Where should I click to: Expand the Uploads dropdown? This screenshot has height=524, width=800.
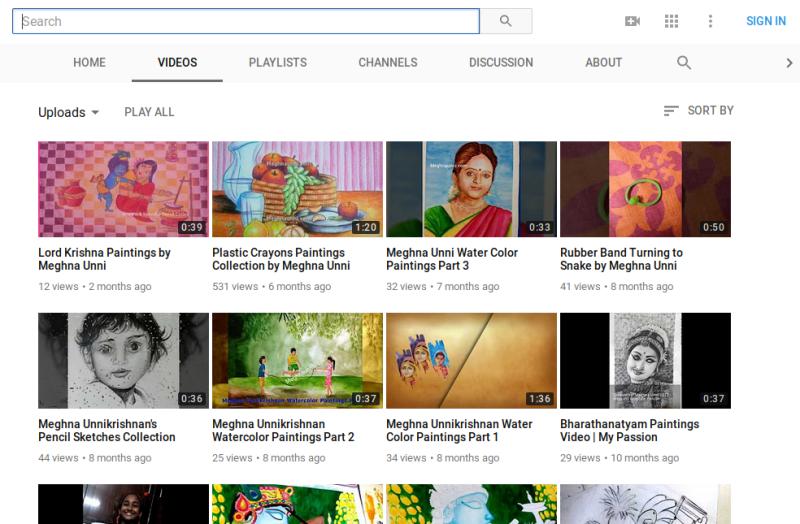69,112
